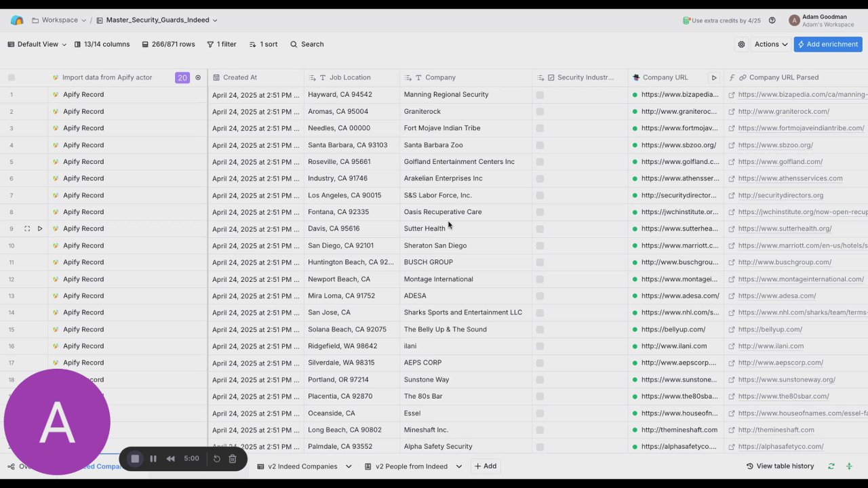Check Security Industry box for Sutter Health
The image size is (868, 488).
tap(540, 228)
